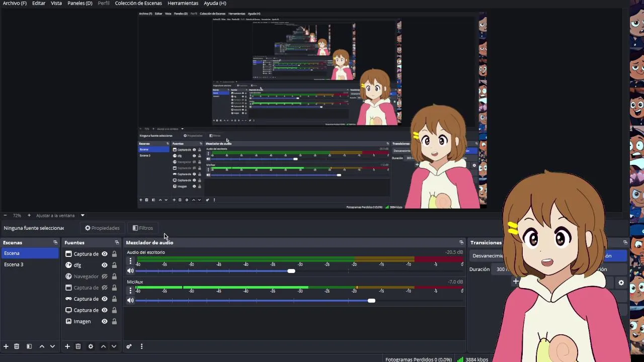Add a new source in Fuentes toolbar
The width and height of the screenshot is (644, 362).
(67, 346)
